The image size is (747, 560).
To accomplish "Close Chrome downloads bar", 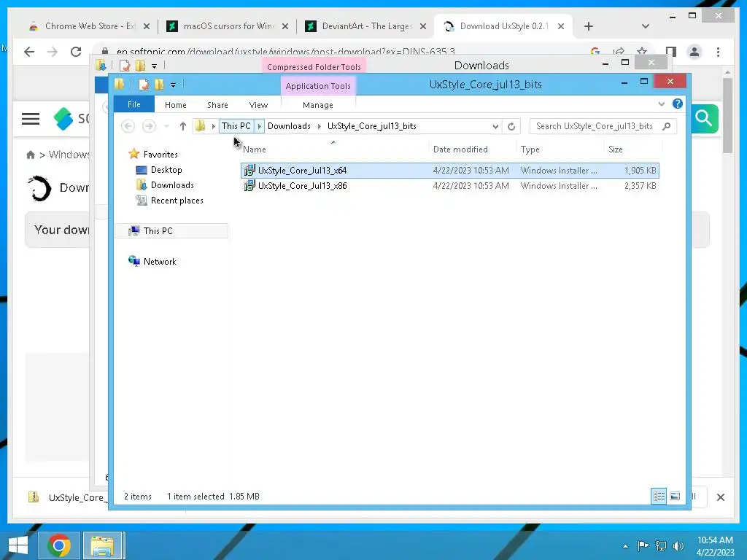I will coord(720,497).
